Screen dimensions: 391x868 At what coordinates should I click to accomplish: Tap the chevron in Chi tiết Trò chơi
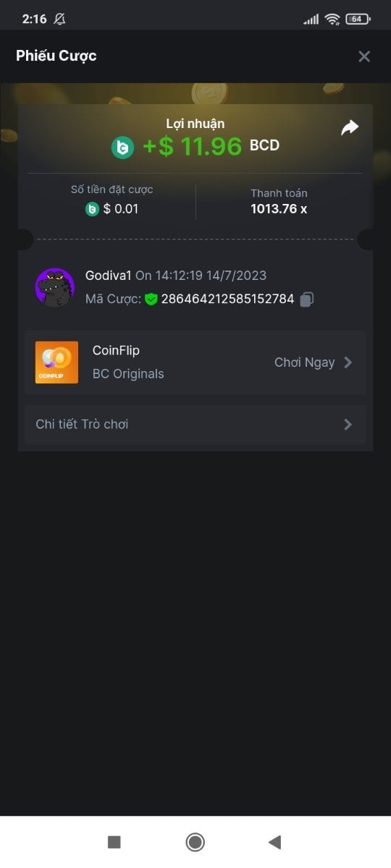tap(348, 425)
